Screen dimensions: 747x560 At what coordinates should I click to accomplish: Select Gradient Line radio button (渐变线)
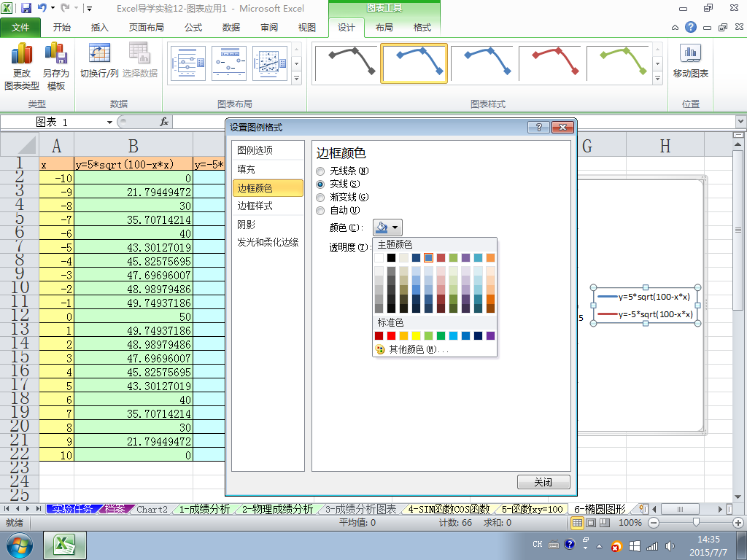[x=321, y=198]
